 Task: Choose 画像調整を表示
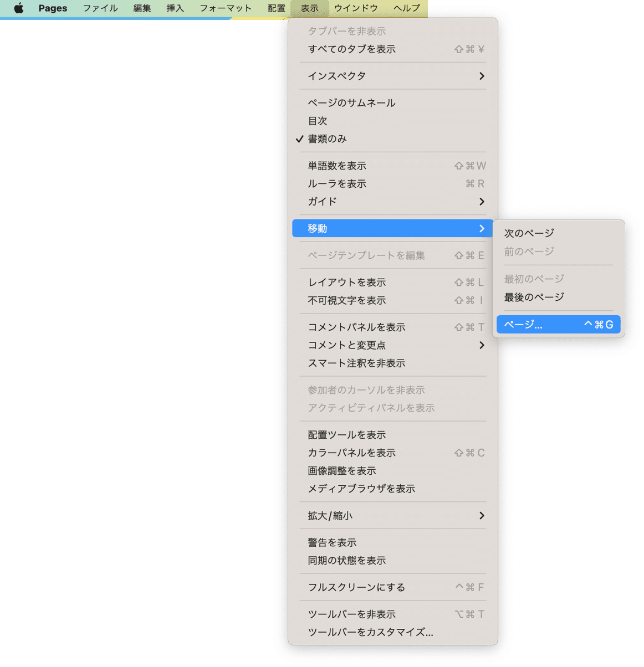393,471
